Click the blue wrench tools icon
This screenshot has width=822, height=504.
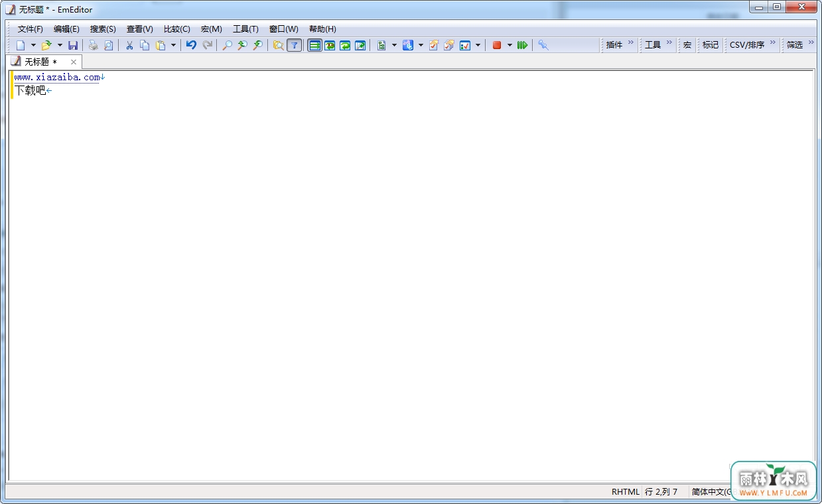(543, 45)
